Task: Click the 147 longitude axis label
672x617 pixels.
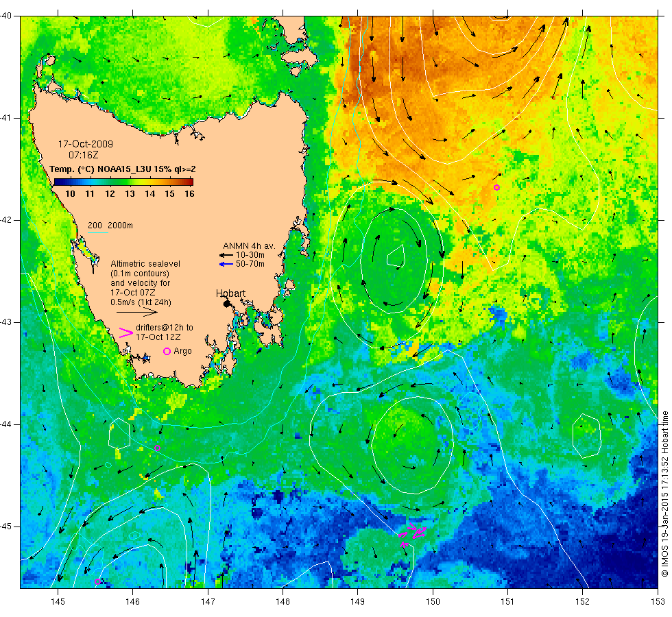Action: coord(208,602)
